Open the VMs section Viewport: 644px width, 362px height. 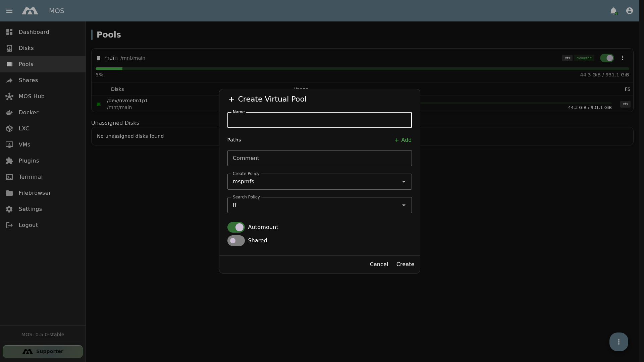coord(43,145)
